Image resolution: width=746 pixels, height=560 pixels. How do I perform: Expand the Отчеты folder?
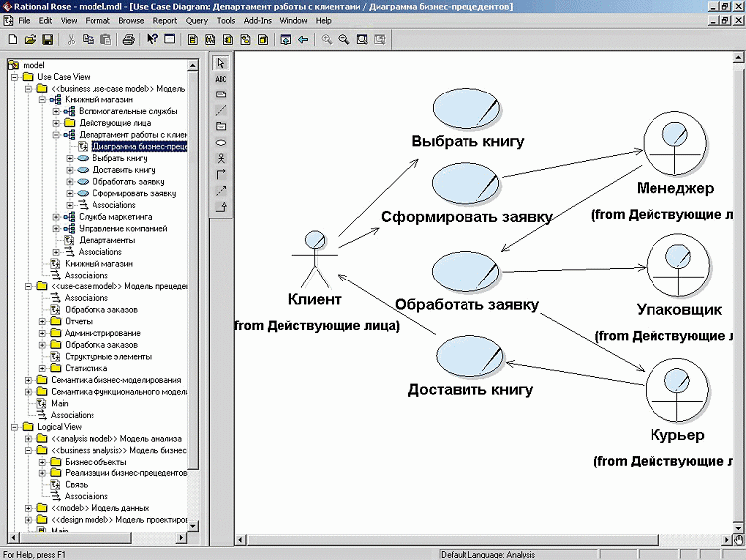(42, 321)
